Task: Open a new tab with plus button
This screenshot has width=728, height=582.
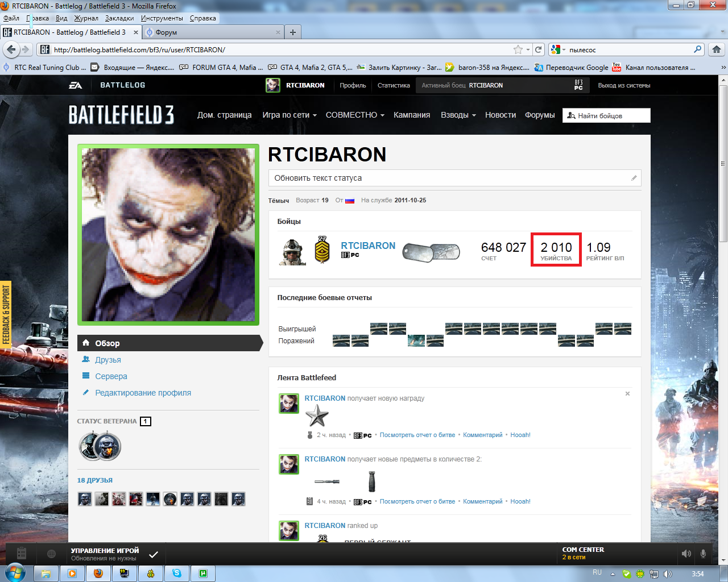Action: click(293, 32)
